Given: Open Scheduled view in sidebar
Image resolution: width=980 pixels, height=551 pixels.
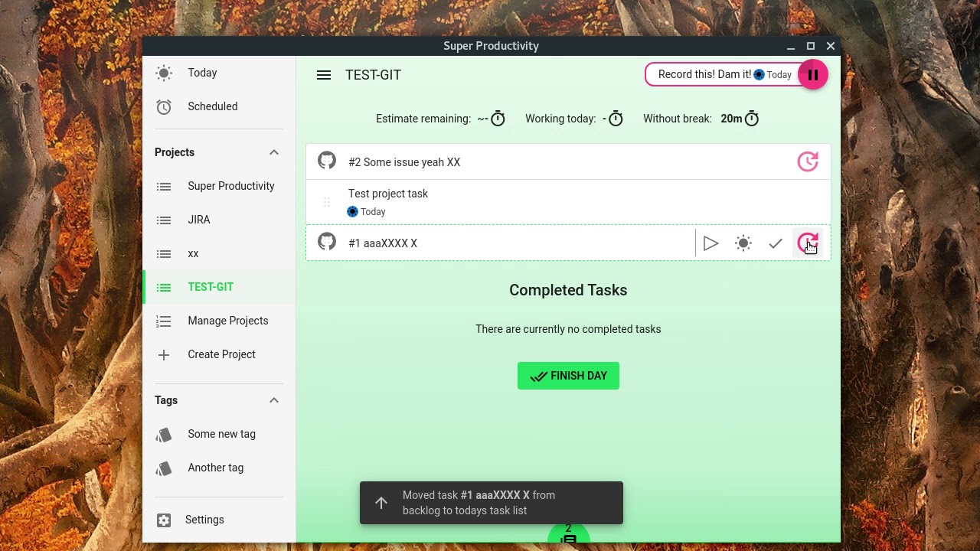Looking at the screenshot, I should tap(219, 106).
